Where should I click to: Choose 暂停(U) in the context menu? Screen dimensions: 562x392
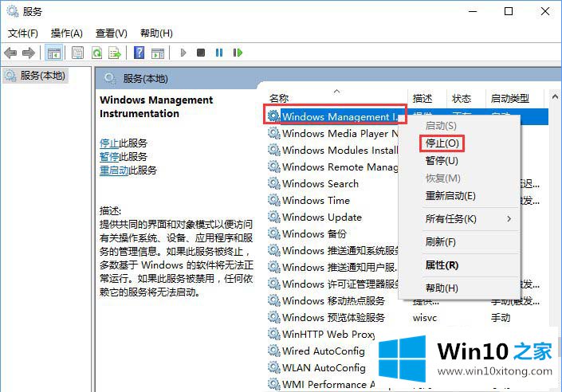point(442,160)
